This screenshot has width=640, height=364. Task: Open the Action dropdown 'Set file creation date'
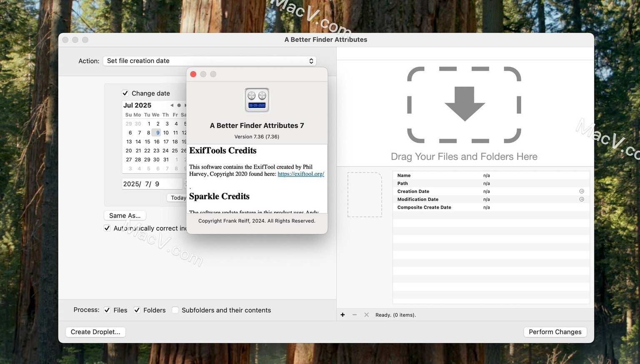point(210,61)
